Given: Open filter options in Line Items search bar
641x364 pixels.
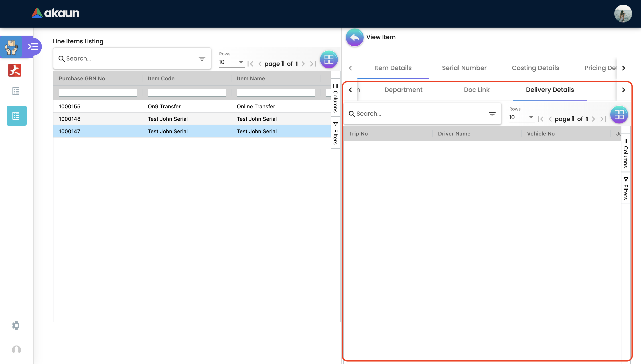Looking at the screenshot, I should (202, 59).
